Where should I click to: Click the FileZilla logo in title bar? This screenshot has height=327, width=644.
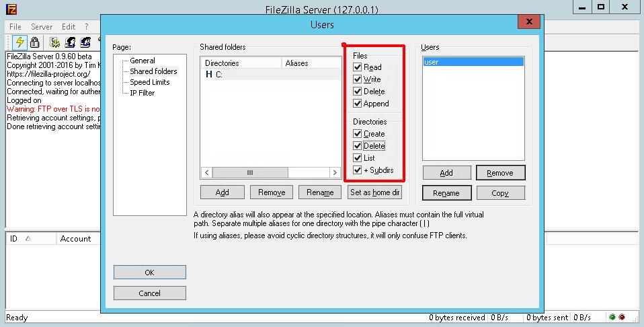[x=11, y=9]
